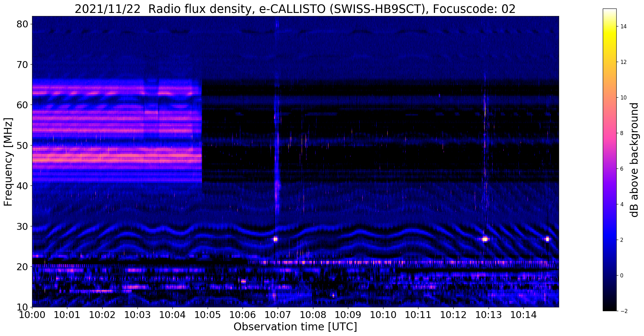The width and height of the screenshot is (644, 336).
Task: Click the 10:03 time tick label
Action: pyautogui.click(x=137, y=315)
